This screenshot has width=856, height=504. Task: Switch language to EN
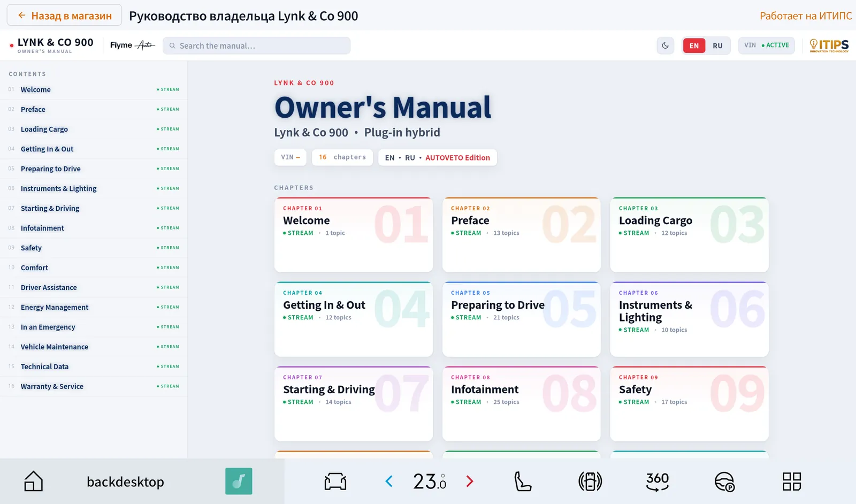click(694, 45)
